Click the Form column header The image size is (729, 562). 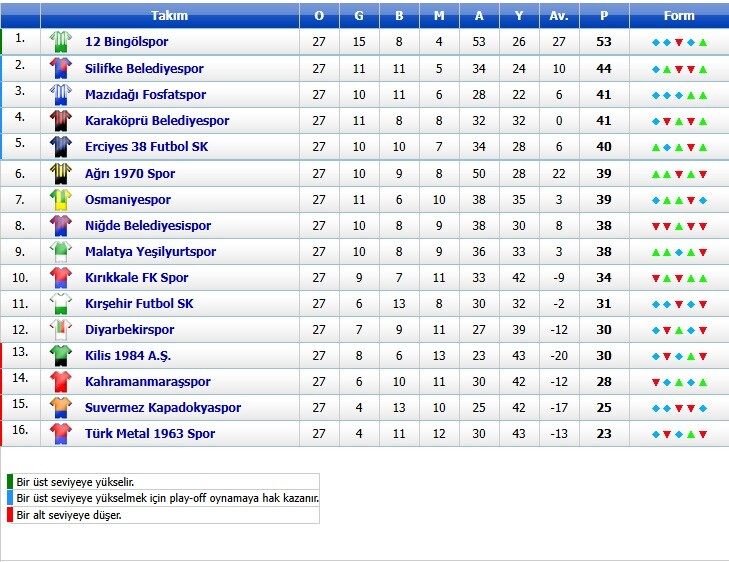click(x=679, y=16)
